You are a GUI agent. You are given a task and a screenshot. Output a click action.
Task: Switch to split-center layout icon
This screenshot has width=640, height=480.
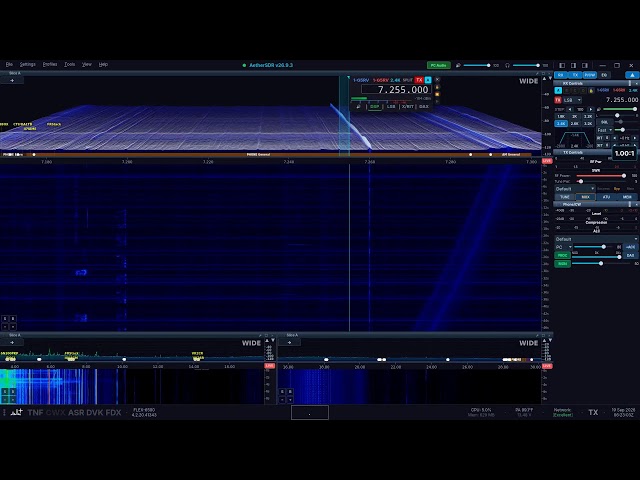pyautogui.click(x=573, y=65)
